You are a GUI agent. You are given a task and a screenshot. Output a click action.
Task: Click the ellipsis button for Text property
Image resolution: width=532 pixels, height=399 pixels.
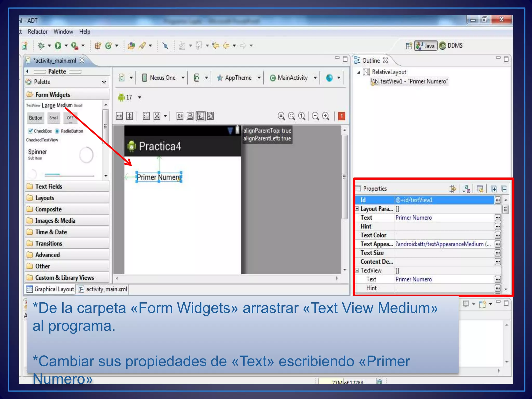tap(497, 218)
